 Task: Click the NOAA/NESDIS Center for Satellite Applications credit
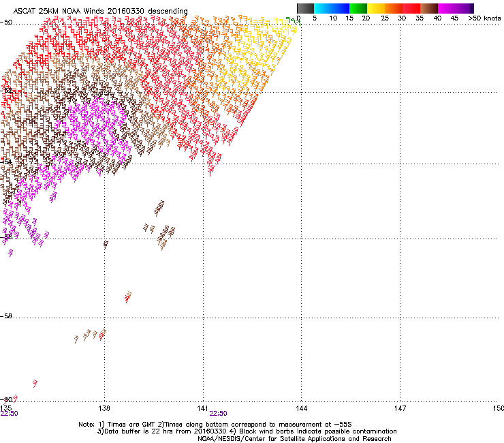(294, 439)
